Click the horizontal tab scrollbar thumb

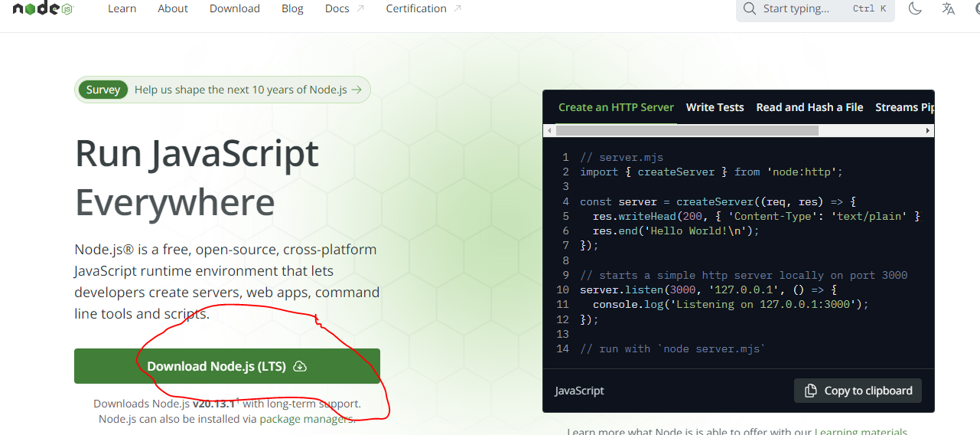tap(686, 131)
